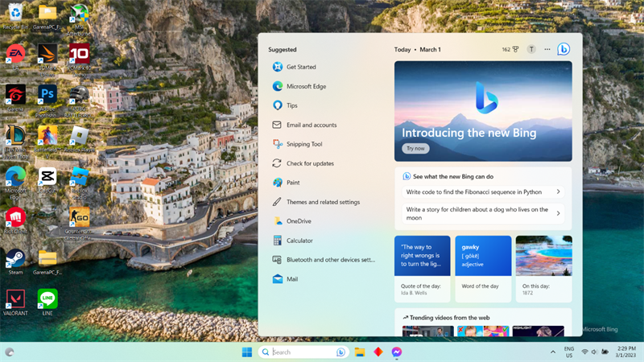
Task: Open File Explorer from the taskbar
Action: coord(360,352)
